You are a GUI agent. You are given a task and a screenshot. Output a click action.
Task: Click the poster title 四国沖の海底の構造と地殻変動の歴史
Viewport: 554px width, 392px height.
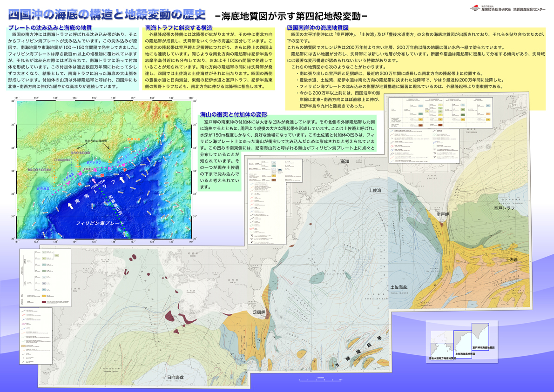click(x=107, y=14)
